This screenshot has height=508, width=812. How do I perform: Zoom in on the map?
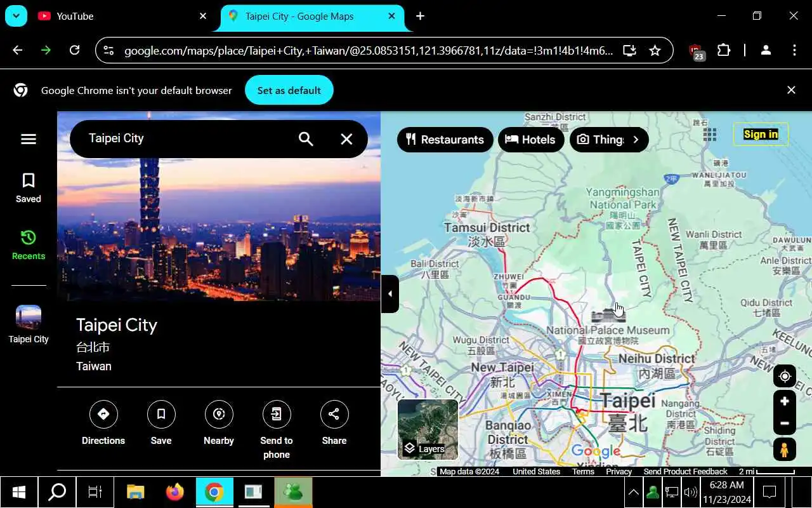pyautogui.click(x=785, y=401)
